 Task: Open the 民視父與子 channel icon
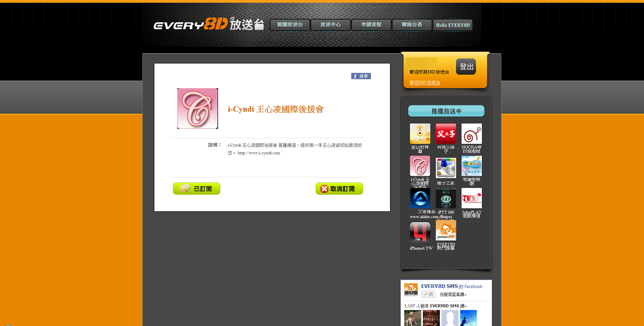(446, 134)
